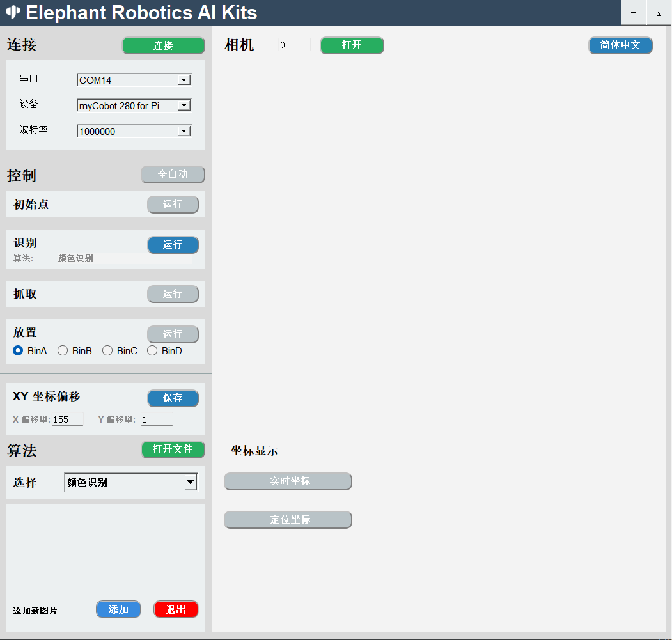The height and width of the screenshot is (640, 672).
Task: Choose the BinD radio option
Action: 152,351
